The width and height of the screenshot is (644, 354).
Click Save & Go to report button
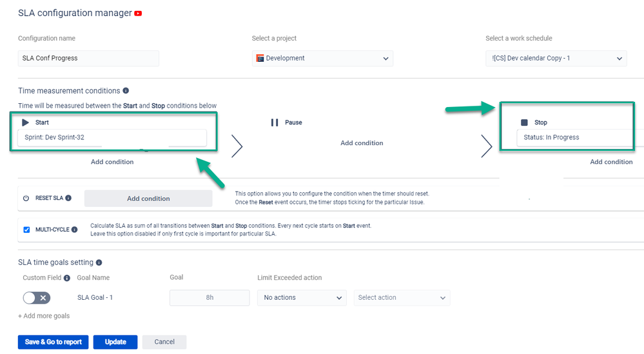[x=53, y=342]
